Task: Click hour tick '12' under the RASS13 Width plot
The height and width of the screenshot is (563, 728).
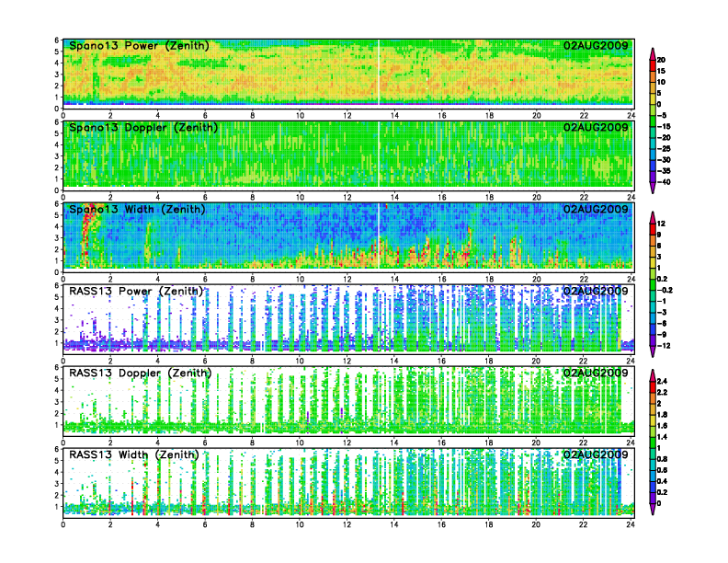Action: [x=347, y=524]
